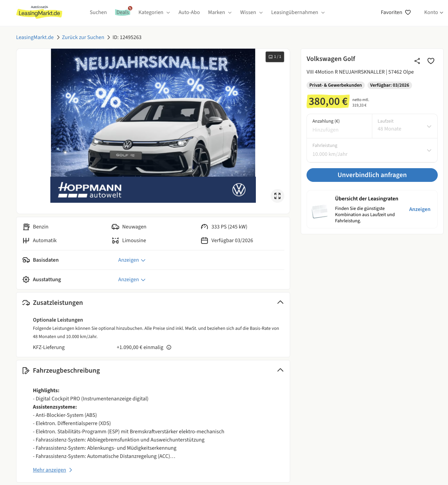Collapse the Zusatzleistungen section
The width and height of the screenshot is (448, 485).
coord(280,302)
